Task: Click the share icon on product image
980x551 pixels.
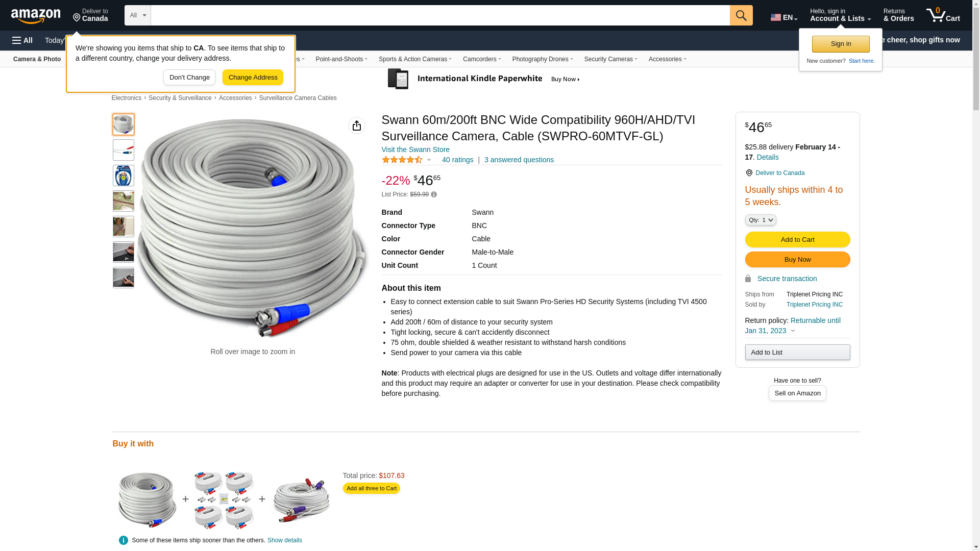Action: (357, 126)
